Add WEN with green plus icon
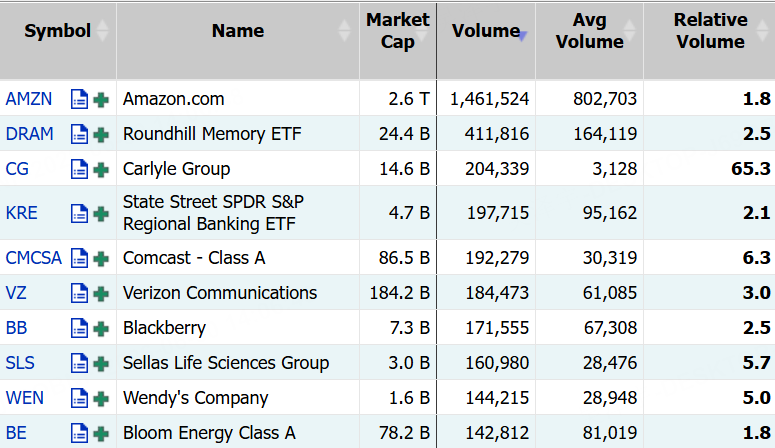This screenshot has height=448, width=775. (101, 399)
